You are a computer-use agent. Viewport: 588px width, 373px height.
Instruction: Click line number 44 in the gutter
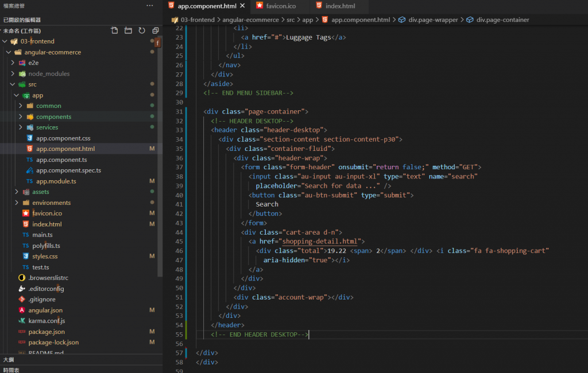click(179, 232)
